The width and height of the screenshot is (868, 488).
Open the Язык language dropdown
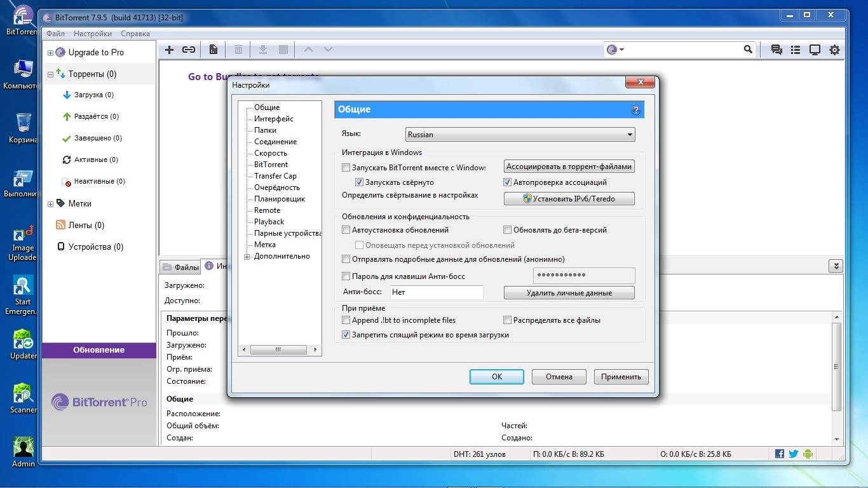tap(520, 135)
